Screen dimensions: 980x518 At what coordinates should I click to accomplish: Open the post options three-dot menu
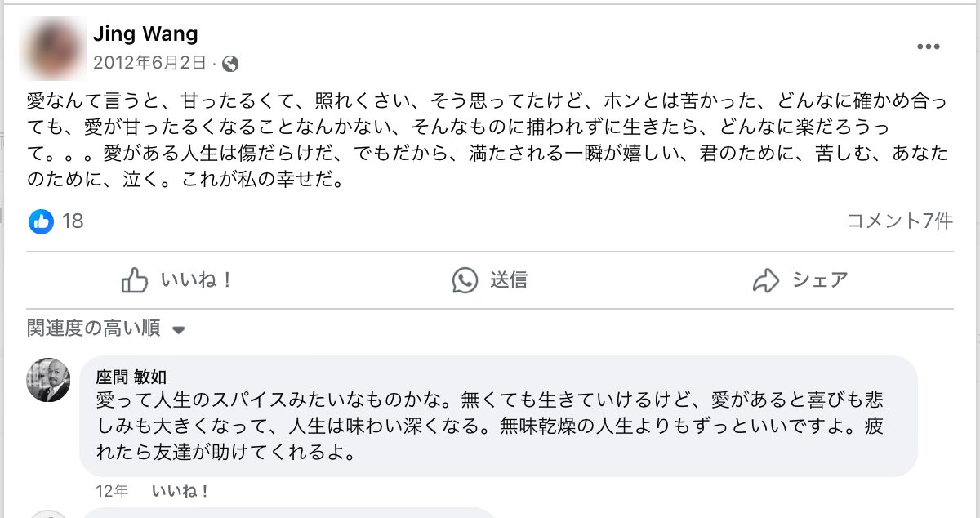[929, 47]
